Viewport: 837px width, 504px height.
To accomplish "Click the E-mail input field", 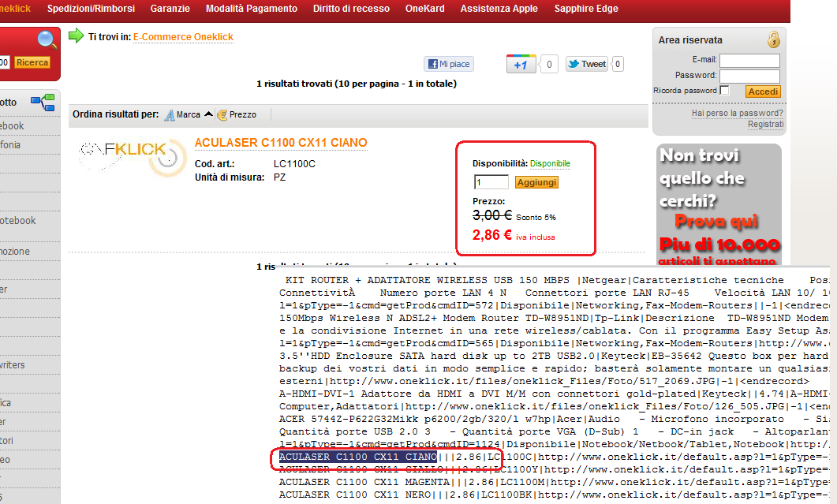I will [749, 60].
